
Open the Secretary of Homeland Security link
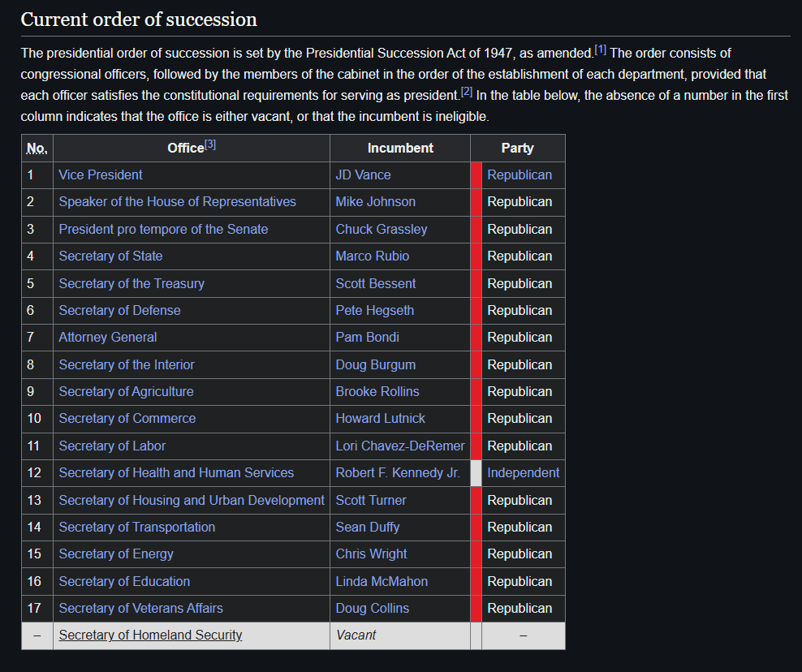pos(150,635)
